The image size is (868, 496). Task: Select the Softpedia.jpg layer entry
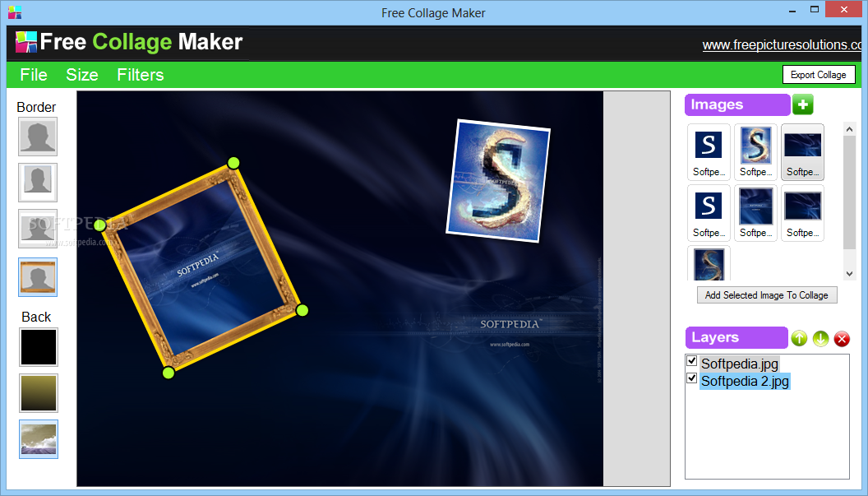[740, 364]
